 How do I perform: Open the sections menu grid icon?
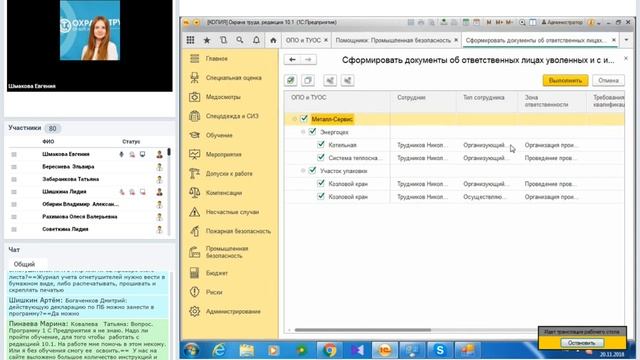(x=190, y=40)
